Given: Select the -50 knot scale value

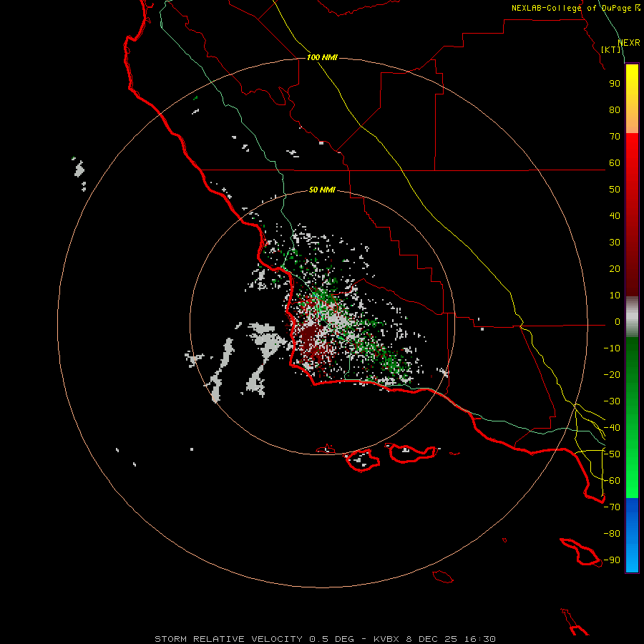Looking at the screenshot, I should tap(612, 454).
